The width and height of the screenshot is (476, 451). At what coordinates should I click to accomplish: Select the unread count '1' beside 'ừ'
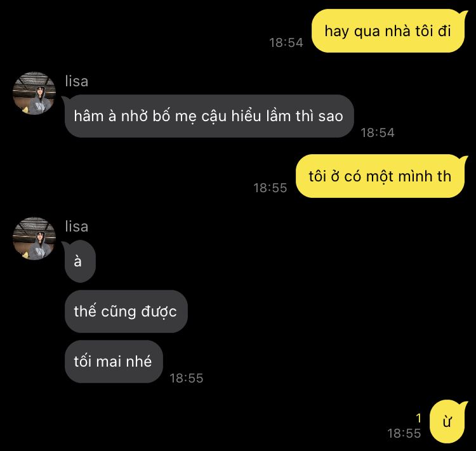419,418
